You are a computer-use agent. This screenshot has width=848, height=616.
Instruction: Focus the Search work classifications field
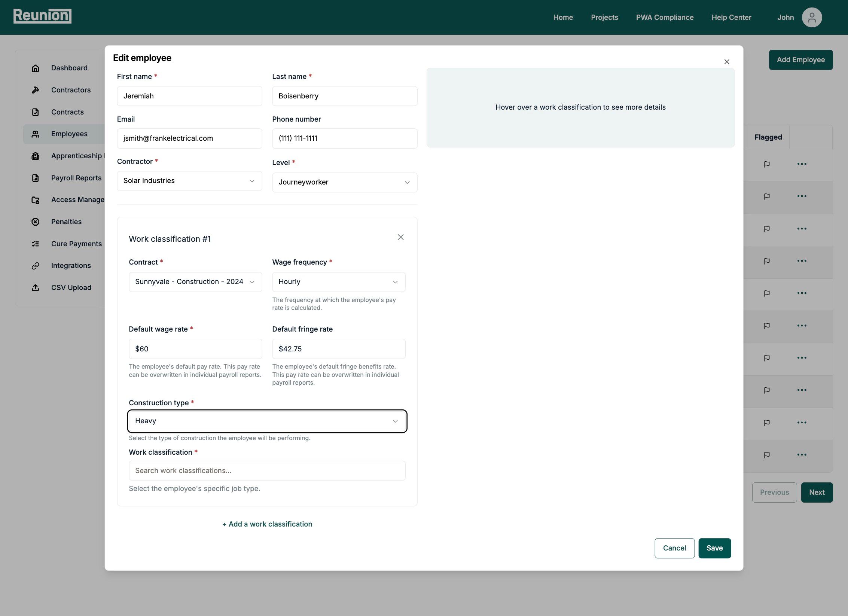click(x=267, y=470)
